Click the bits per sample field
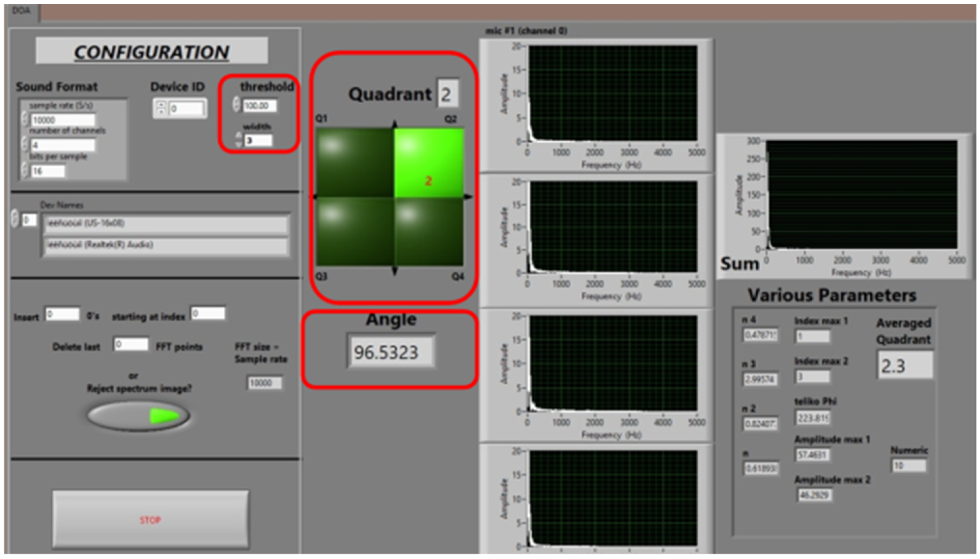This screenshot has width=980, height=559. 47,171
